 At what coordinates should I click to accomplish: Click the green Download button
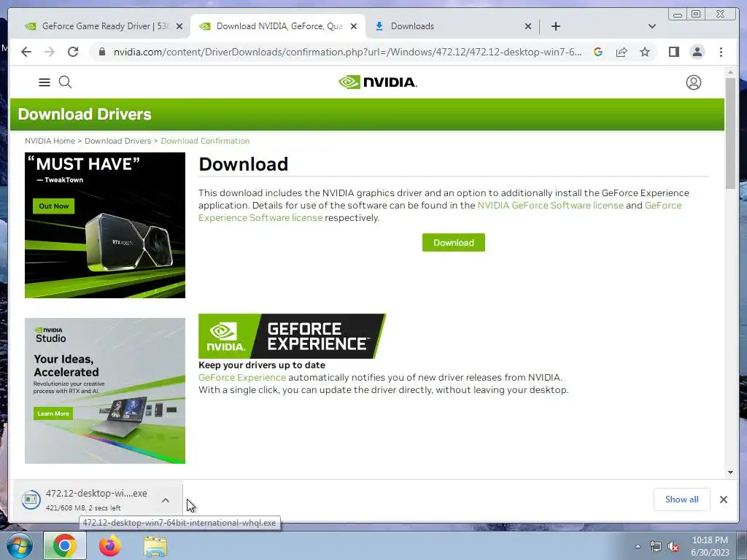454,242
